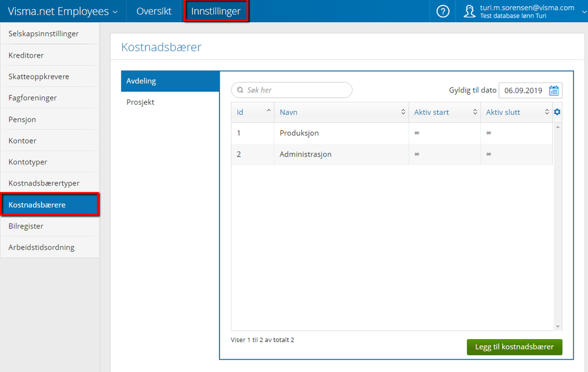Sort table by Aktiv slutt column
This screenshot has width=588, height=372.
pos(517,112)
